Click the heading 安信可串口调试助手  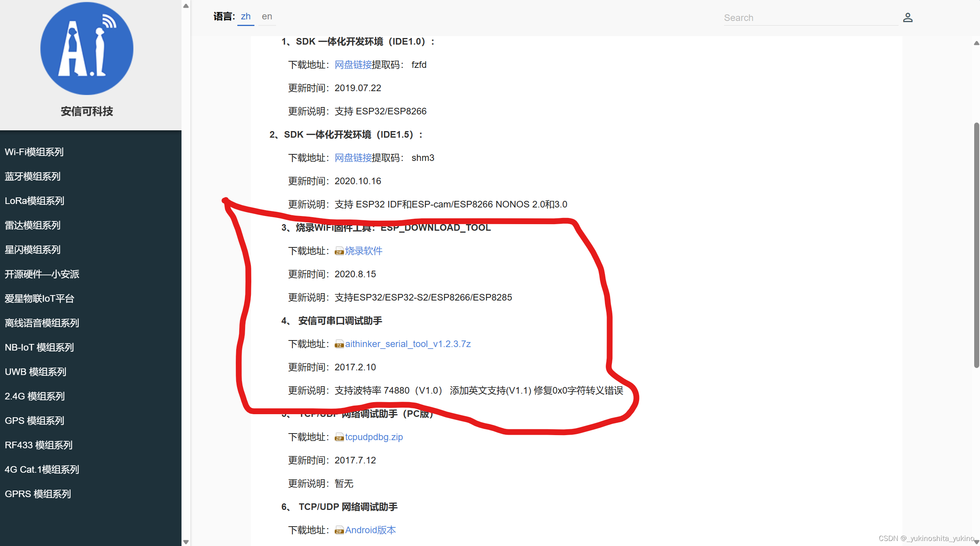point(340,321)
